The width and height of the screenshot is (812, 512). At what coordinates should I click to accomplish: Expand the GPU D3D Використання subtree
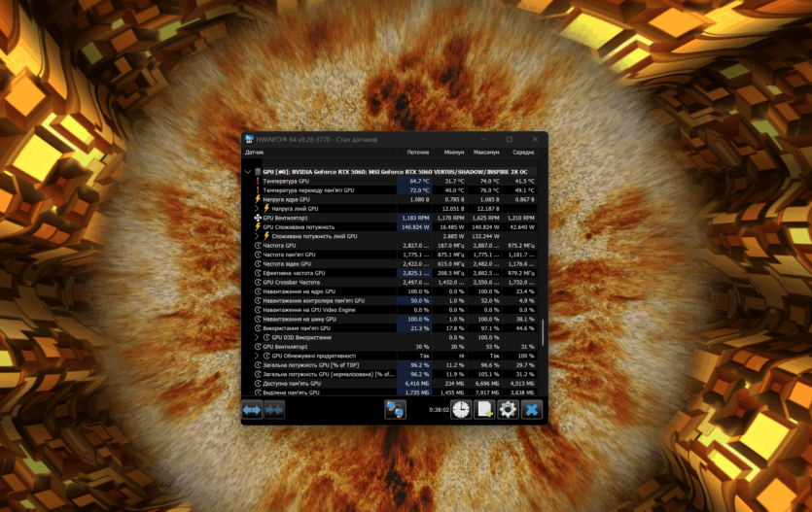(x=257, y=337)
